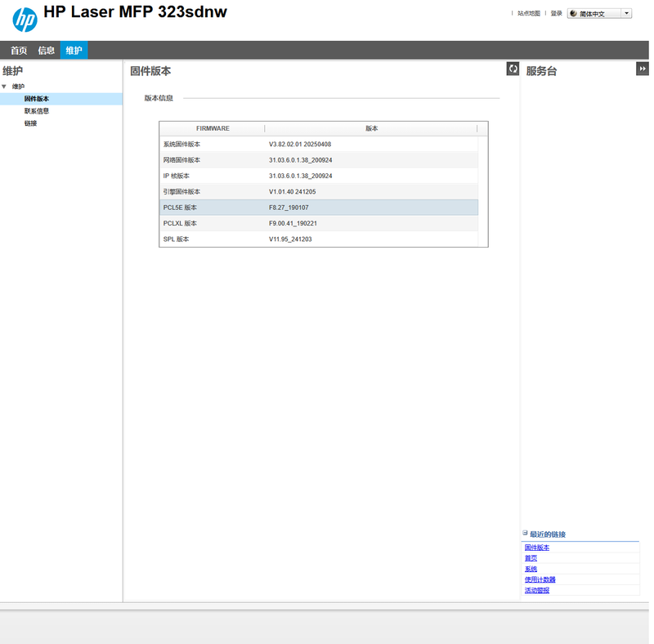Collapse the 最近的链接 section
Viewport: 654px width, 644px height.
(525, 534)
